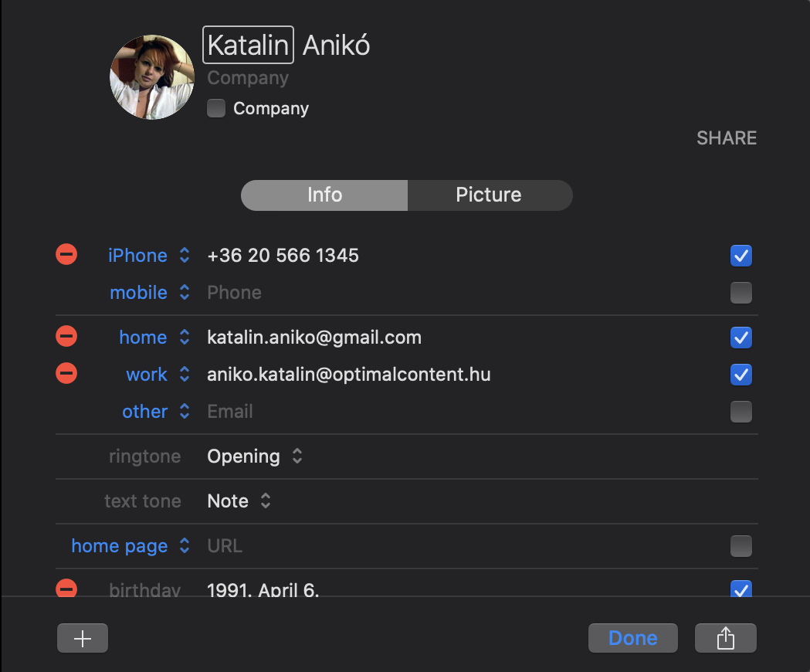Uncheck sharing for iPhone number
810x672 pixels.
pos(741,256)
